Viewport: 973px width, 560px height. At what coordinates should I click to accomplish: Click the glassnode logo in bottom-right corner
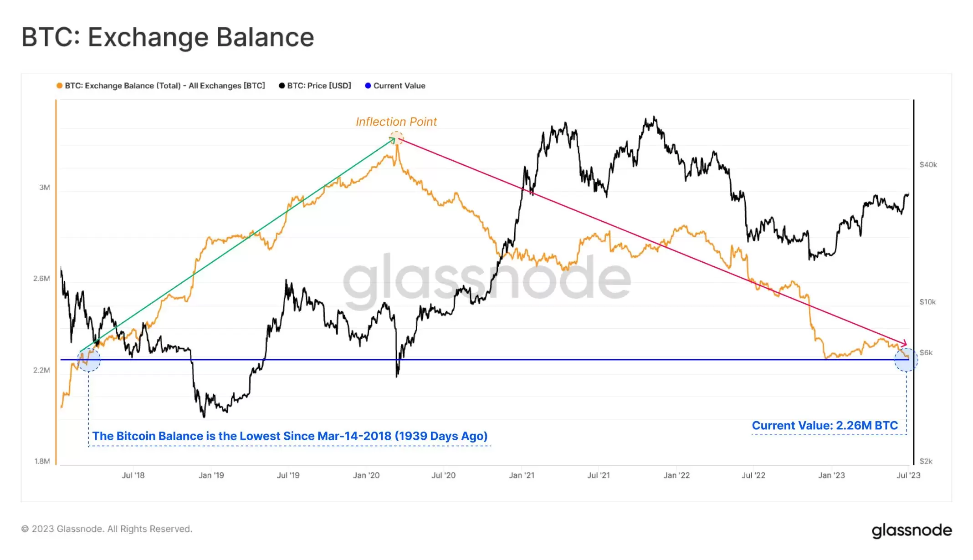click(912, 530)
